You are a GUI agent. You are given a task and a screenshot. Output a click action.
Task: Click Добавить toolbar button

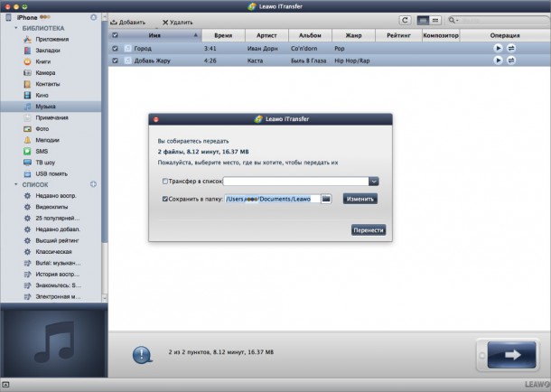point(128,23)
